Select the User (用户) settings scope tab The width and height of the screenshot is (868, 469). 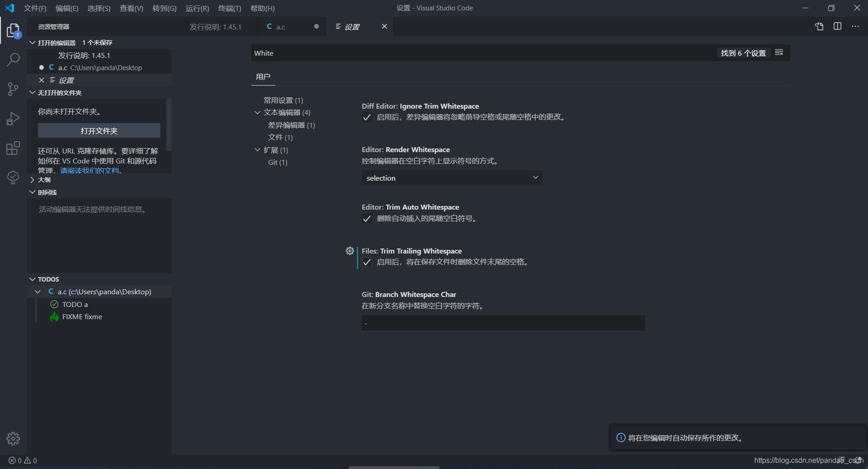(x=263, y=77)
